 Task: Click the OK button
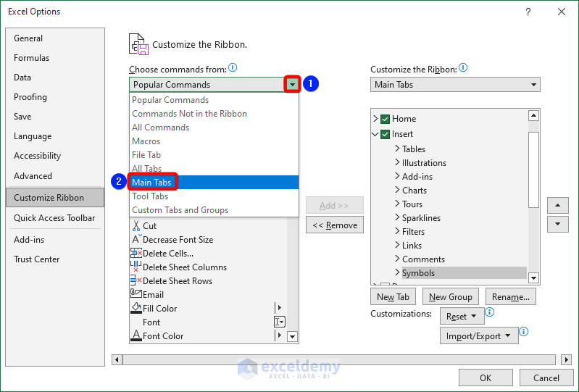pyautogui.click(x=486, y=378)
